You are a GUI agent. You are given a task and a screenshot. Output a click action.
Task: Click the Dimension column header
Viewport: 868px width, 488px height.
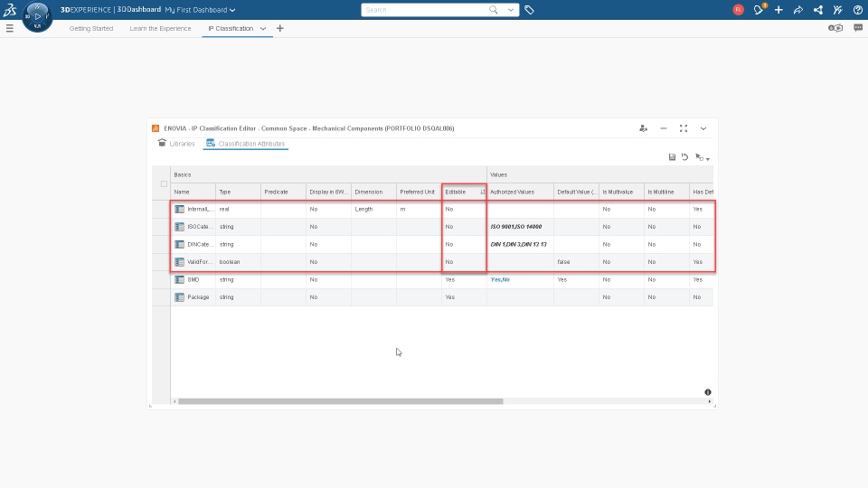tap(373, 192)
